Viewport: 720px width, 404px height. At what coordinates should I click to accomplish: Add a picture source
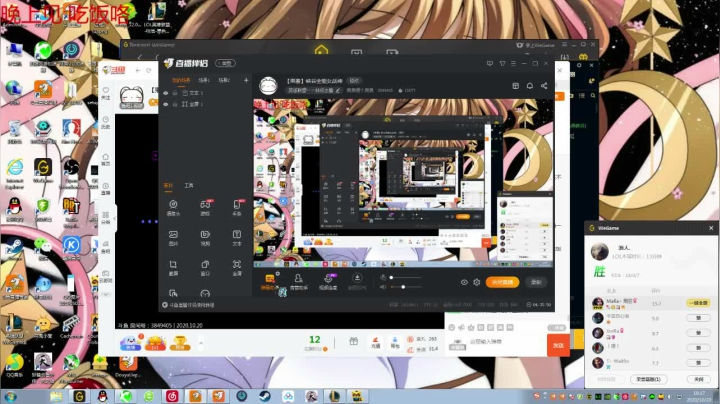point(173,238)
